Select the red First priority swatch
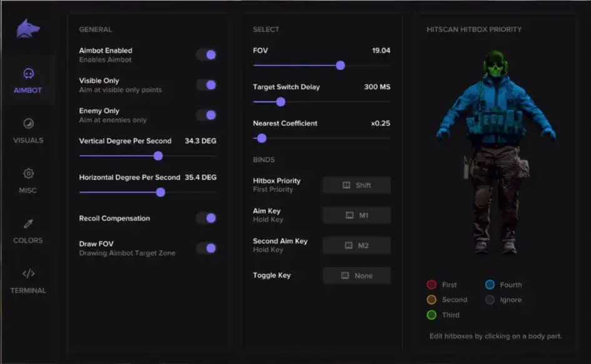Screen dimensions: 591x364 tap(432, 285)
